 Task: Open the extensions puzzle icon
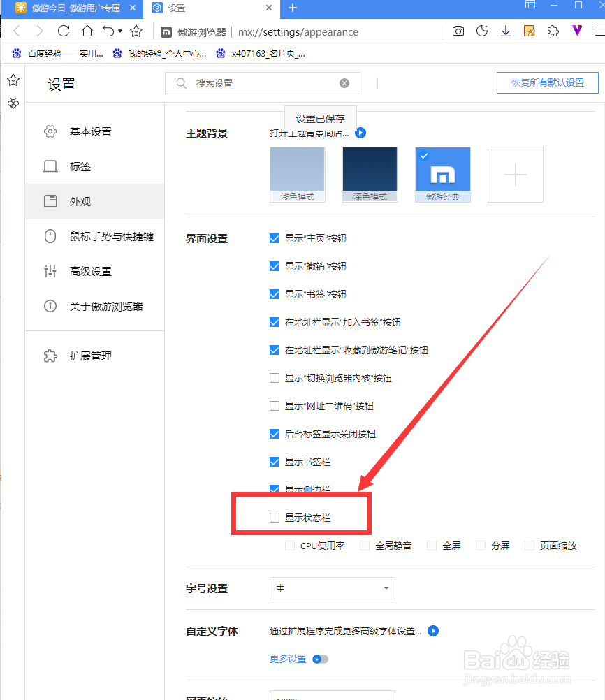pos(553,31)
